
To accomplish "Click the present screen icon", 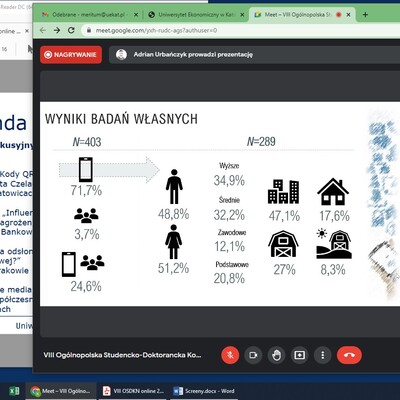I will point(299,355).
